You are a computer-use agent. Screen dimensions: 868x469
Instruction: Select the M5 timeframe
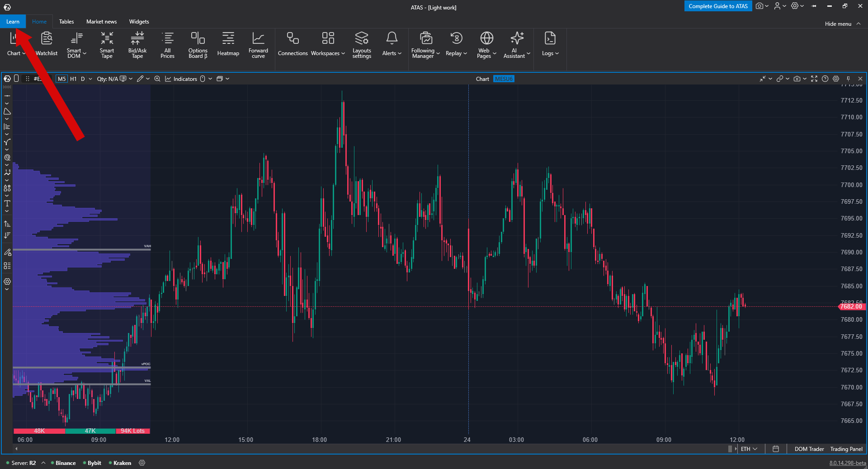point(61,79)
